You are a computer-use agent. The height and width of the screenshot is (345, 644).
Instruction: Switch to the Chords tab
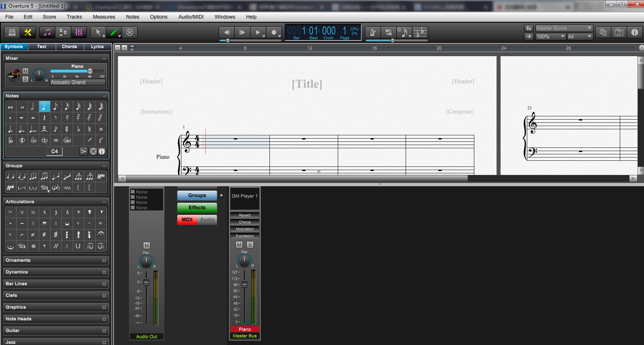pyautogui.click(x=69, y=47)
